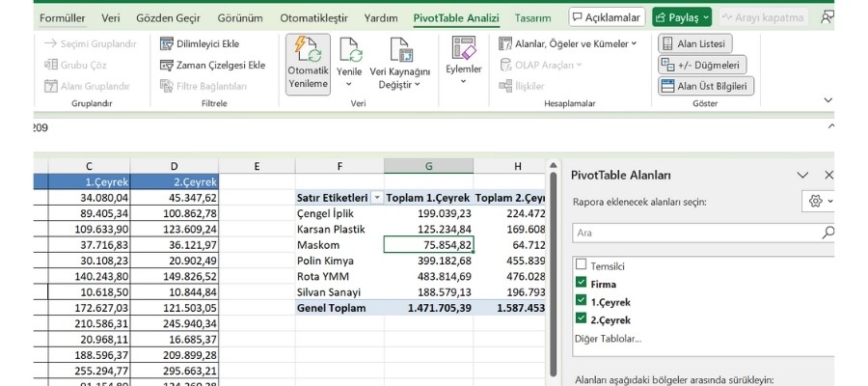Screen dimensions: 868x386
Task: Click the Açıklamalar button
Action: coord(607,17)
